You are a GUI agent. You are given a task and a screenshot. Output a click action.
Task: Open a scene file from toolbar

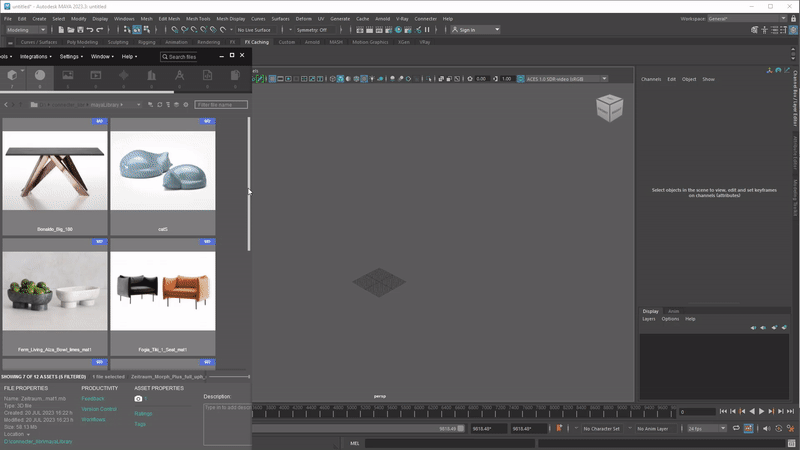point(70,30)
